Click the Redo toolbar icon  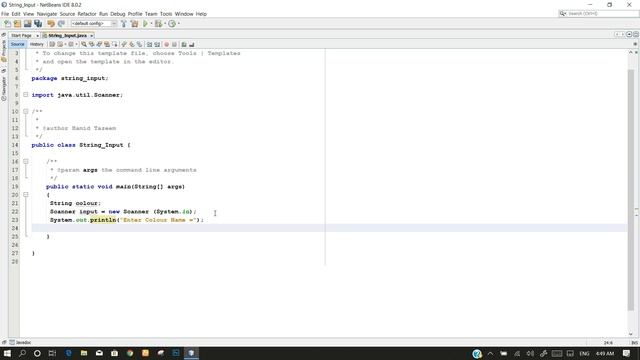click(x=61, y=24)
